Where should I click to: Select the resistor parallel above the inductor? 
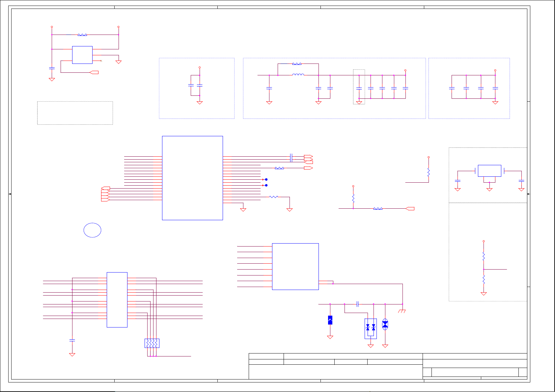(297, 64)
